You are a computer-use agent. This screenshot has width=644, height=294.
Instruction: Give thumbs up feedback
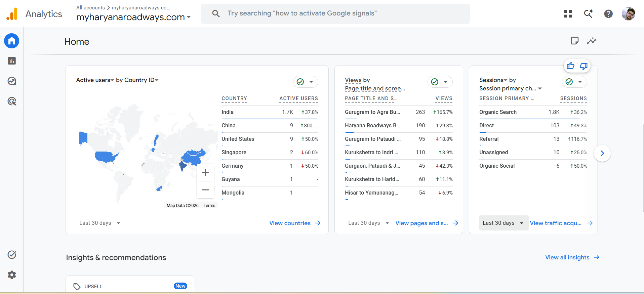pos(570,66)
